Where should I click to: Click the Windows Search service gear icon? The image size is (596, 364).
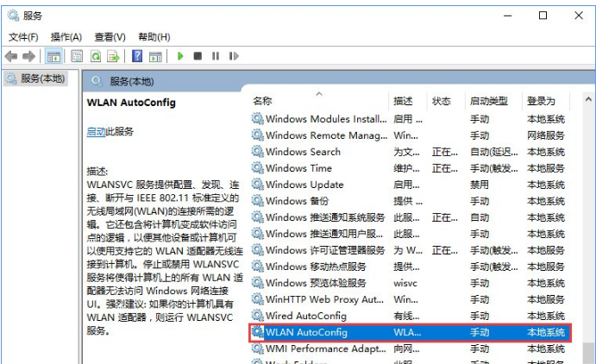tap(257, 151)
